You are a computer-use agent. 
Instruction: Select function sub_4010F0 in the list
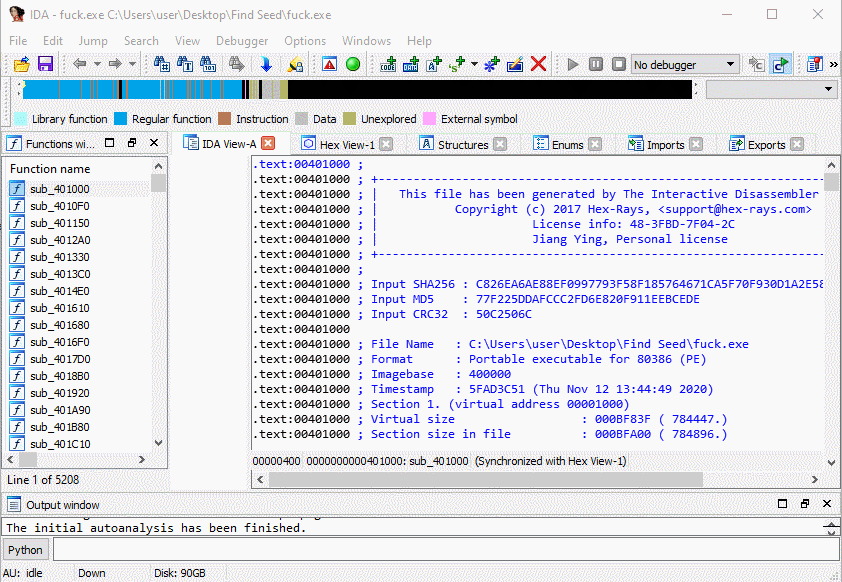[x=60, y=206]
